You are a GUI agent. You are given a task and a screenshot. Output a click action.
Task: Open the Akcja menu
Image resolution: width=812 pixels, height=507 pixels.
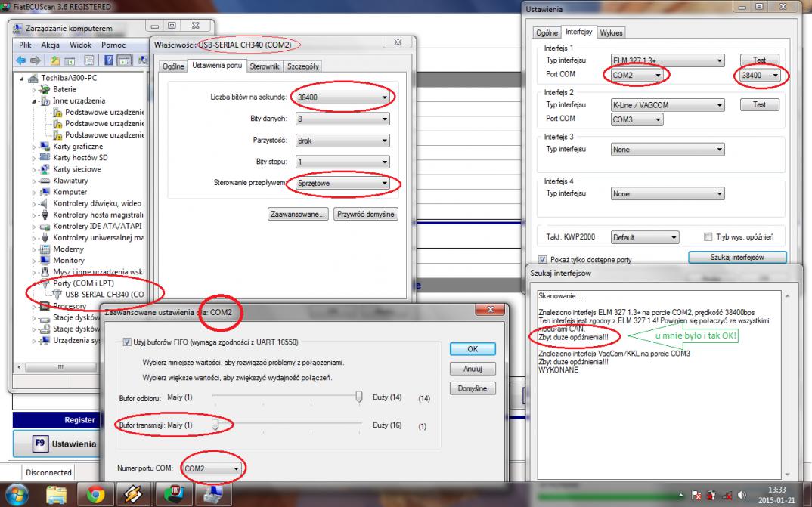50,45
